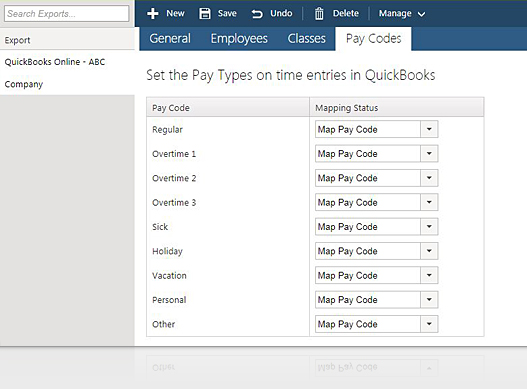Open mapping dropdown arrow for Overtime 2

pyautogui.click(x=429, y=178)
